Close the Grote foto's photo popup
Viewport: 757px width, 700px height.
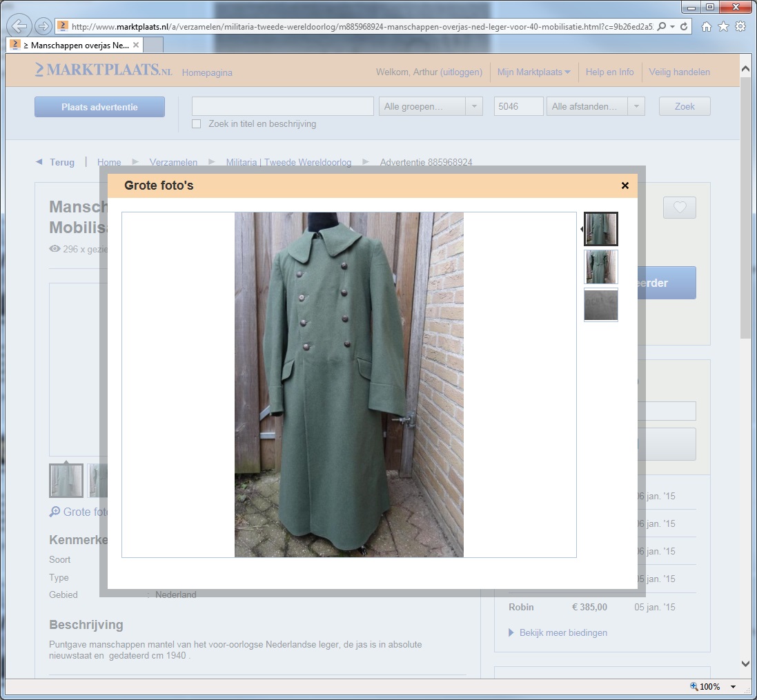click(625, 186)
